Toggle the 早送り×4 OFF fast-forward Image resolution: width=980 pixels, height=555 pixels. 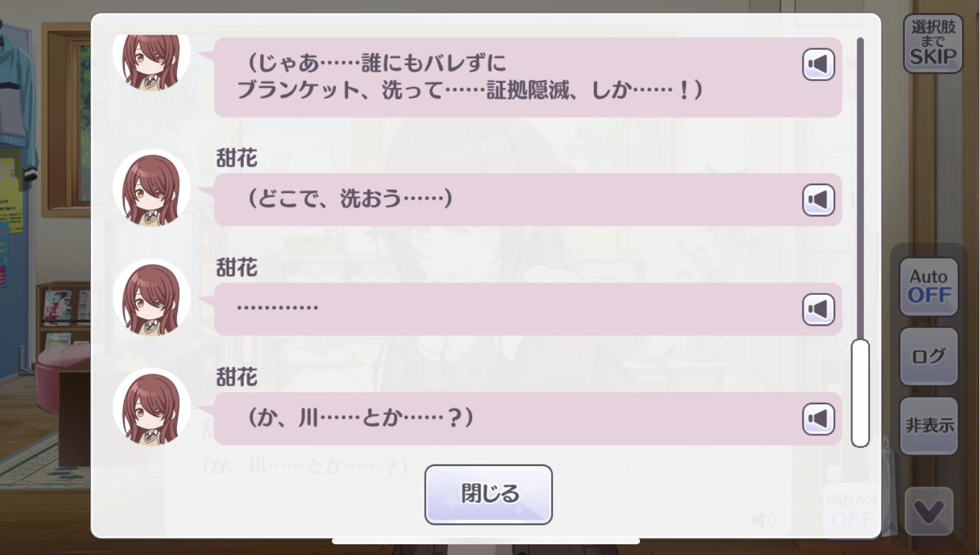click(x=851, y=510)
